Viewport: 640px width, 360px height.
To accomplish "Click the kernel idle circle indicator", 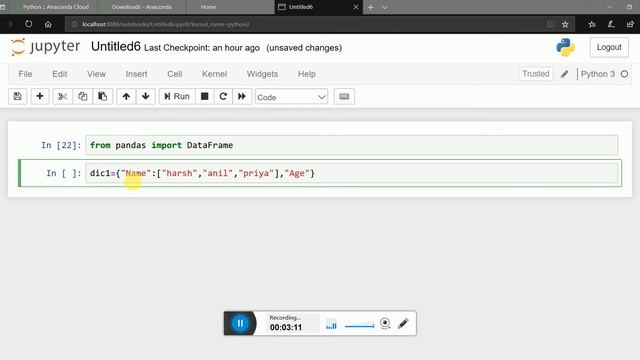I will click(x=624, y=74).
